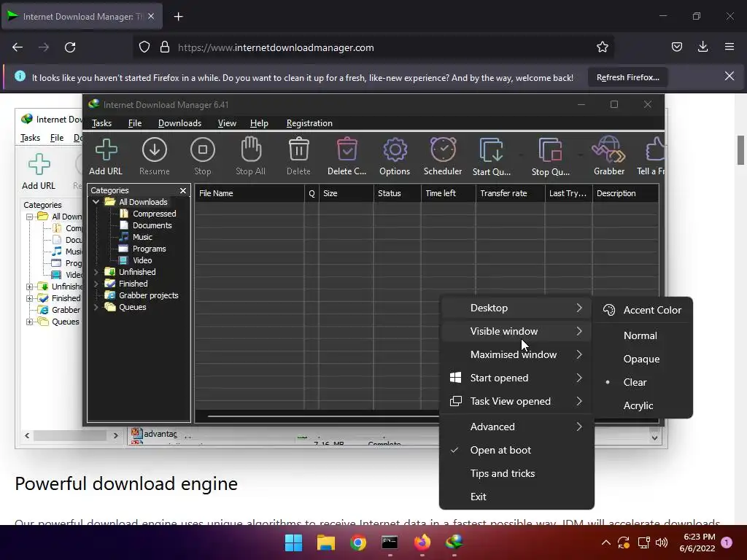Open Google Chrome from the taskbar

click(x=357, y=542)
